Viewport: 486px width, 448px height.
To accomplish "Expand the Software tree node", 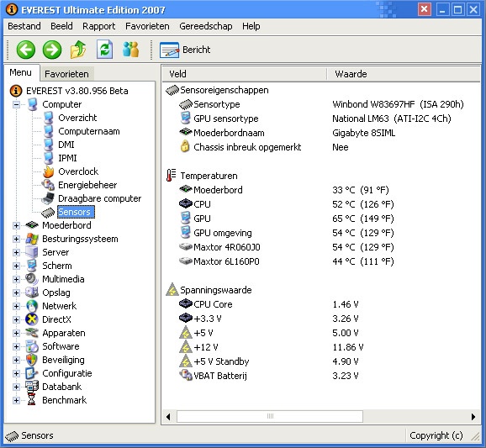I will click(x=17, y=346).
